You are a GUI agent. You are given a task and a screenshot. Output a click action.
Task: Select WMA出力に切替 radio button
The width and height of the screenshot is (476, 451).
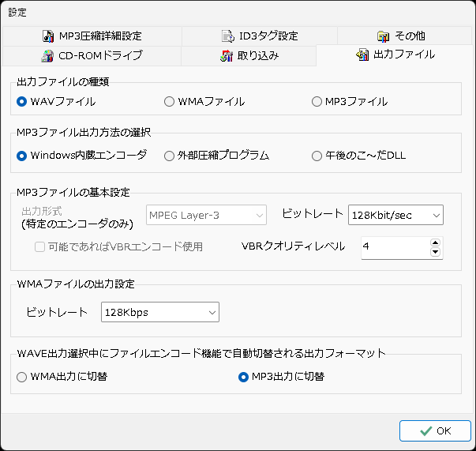[x=62, y=377]
